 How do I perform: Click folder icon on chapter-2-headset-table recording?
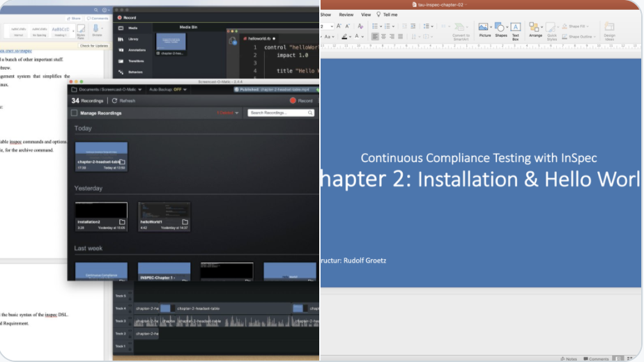(122, 162)
